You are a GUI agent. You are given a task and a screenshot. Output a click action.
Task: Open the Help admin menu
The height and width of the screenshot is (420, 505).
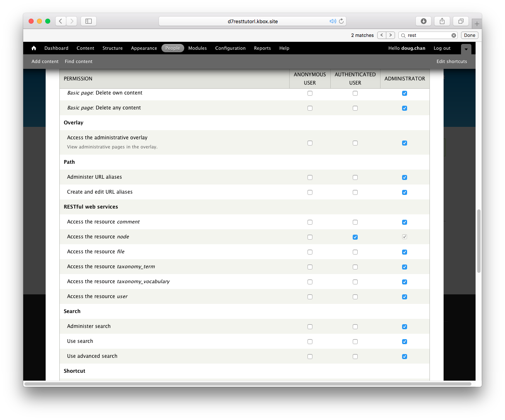284,48
